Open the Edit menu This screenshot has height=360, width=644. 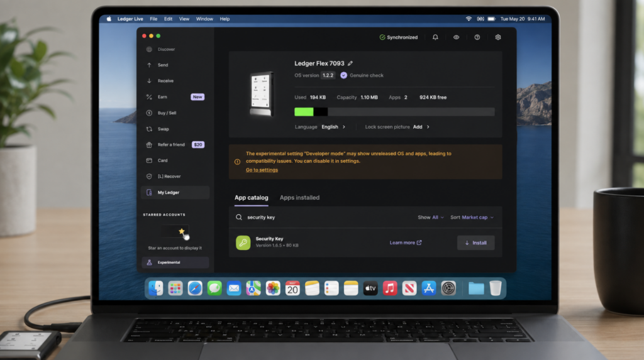(x=168, y=19)
